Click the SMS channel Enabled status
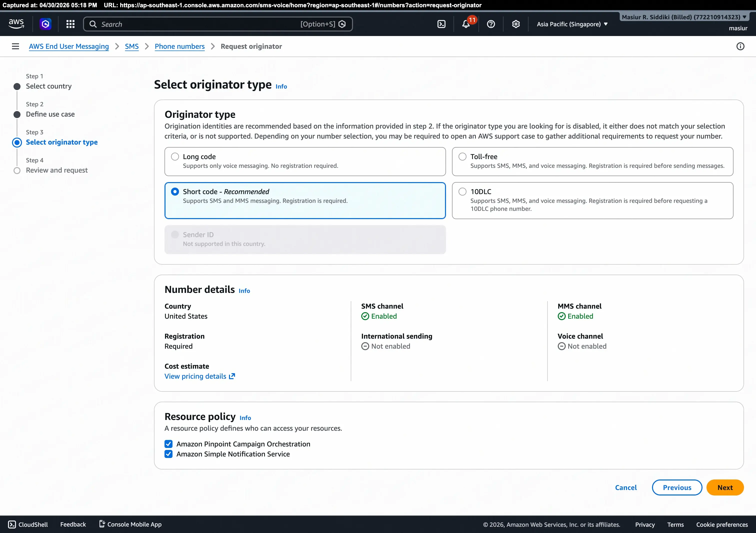This screenshot has width=756, height=533. click(x=379, y=316)
